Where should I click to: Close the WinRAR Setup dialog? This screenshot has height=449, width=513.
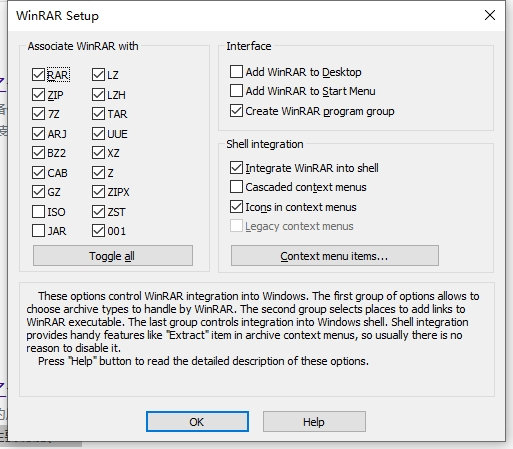click(490, 15)
